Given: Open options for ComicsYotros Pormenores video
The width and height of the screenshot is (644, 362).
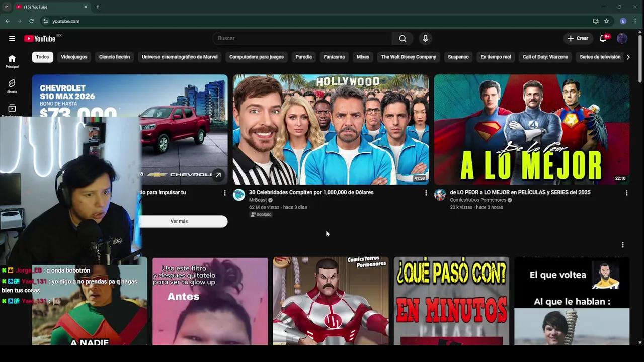Looking at the screenshot, I should tap(626, 193).
